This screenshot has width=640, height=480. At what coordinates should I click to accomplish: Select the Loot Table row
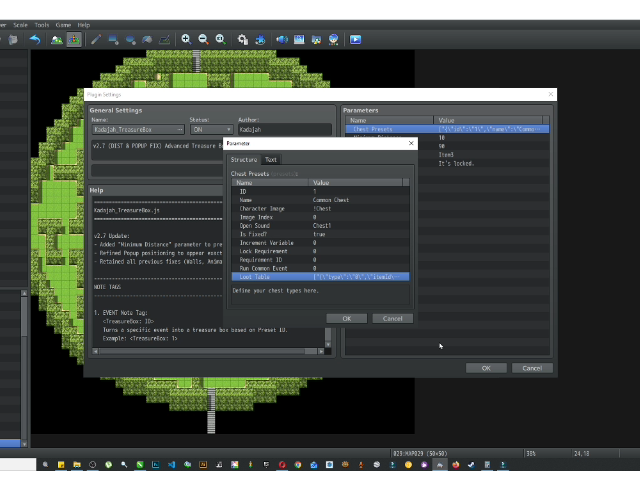click(320, 277)
